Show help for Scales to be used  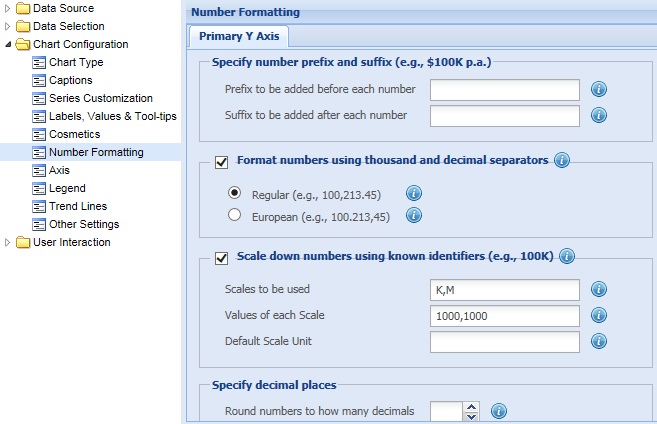(x=600, y=290)
